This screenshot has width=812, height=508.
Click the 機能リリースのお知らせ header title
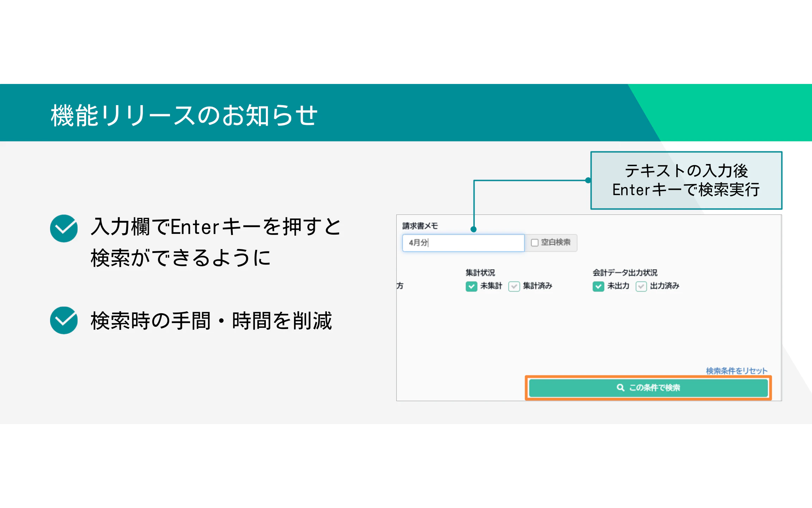click(x=184, y=115)
